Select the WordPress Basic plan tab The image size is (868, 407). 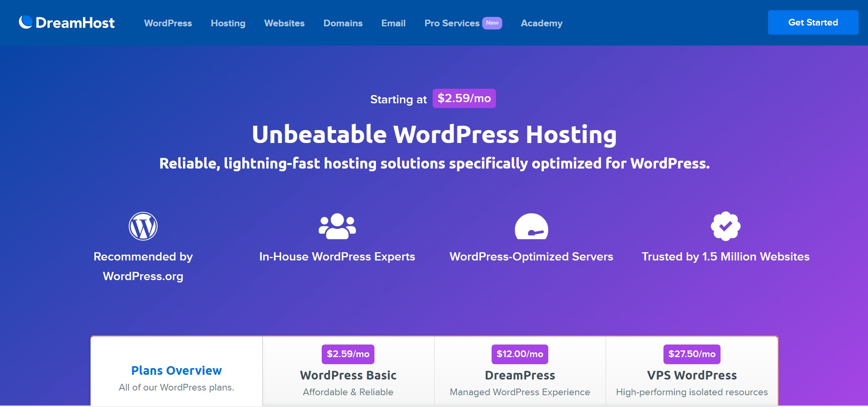point(348,371)
